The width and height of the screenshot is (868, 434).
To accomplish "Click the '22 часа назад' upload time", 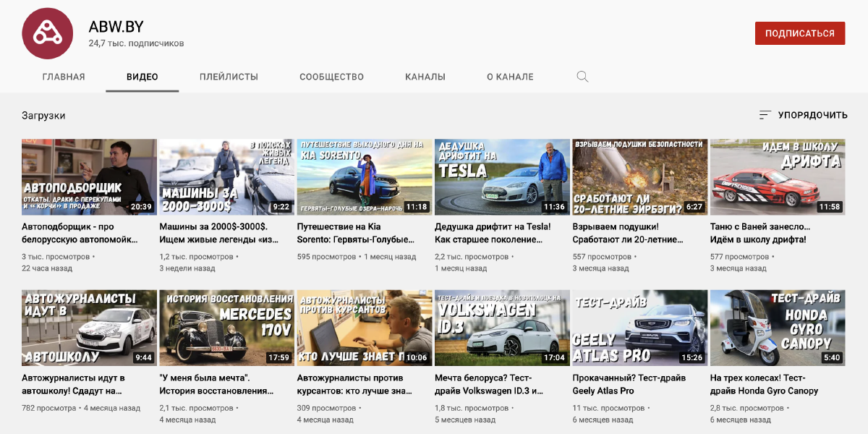I will coord(46,268).
